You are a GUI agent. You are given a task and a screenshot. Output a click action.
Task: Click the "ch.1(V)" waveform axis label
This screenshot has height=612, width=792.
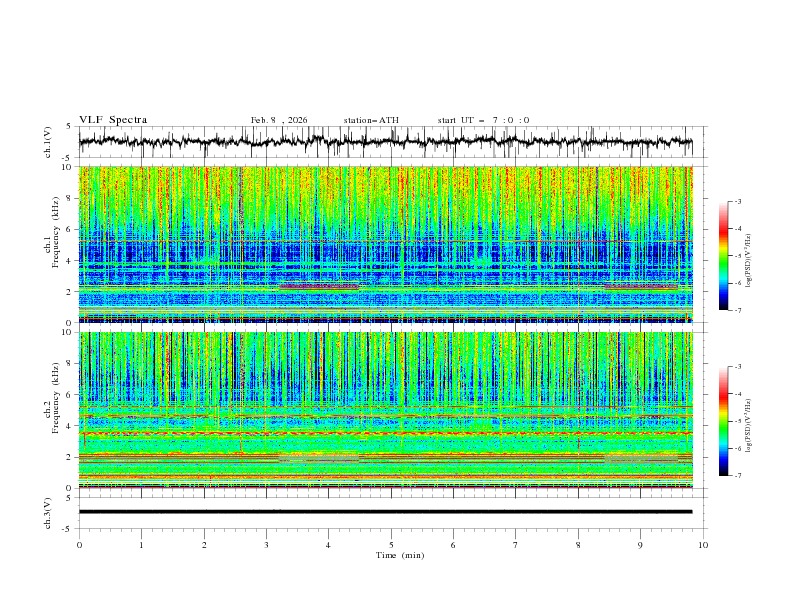(48, 142)
